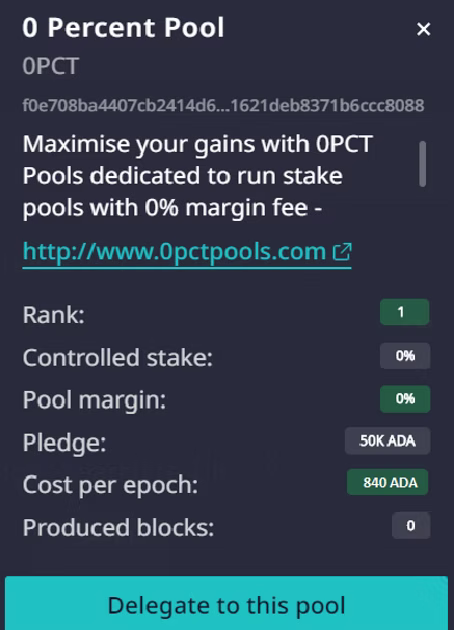Click the Controlled stake 0% badge
Image resolution: width=454 pixels, height=630 pixels.
click(x=405, y=356)
